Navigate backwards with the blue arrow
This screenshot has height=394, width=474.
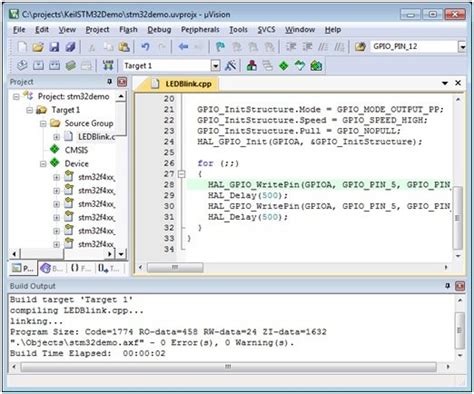(x=183, y=47)
